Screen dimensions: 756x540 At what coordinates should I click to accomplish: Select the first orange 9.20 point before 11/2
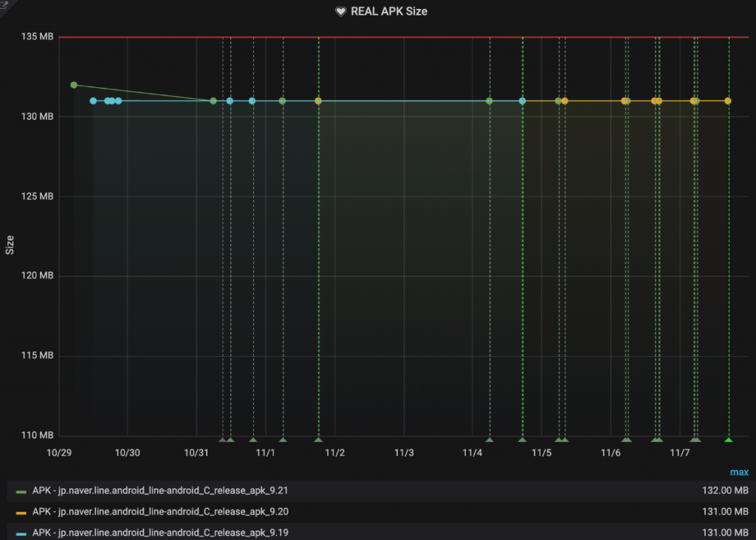point(318,101)
